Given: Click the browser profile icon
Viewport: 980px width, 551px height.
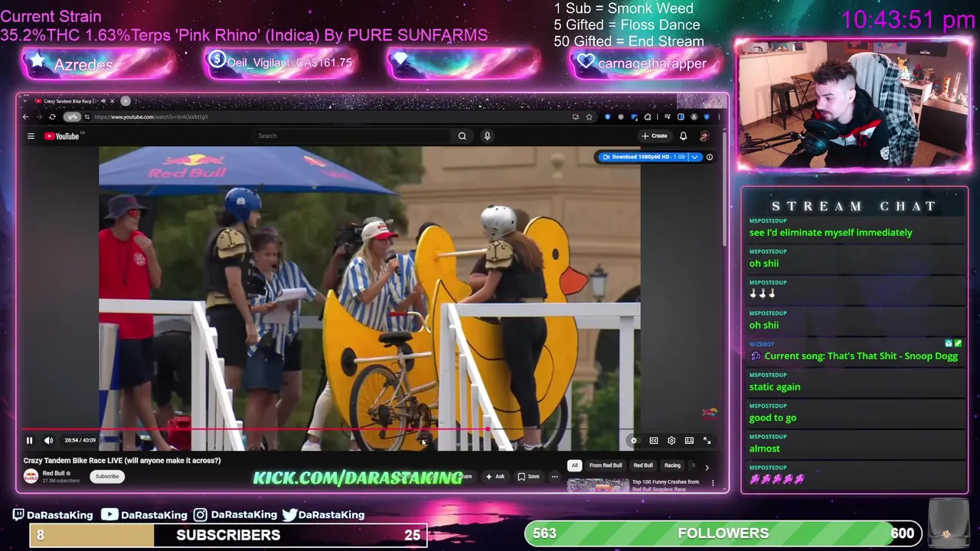Looking at the screenshot, I should coord(694,117).
